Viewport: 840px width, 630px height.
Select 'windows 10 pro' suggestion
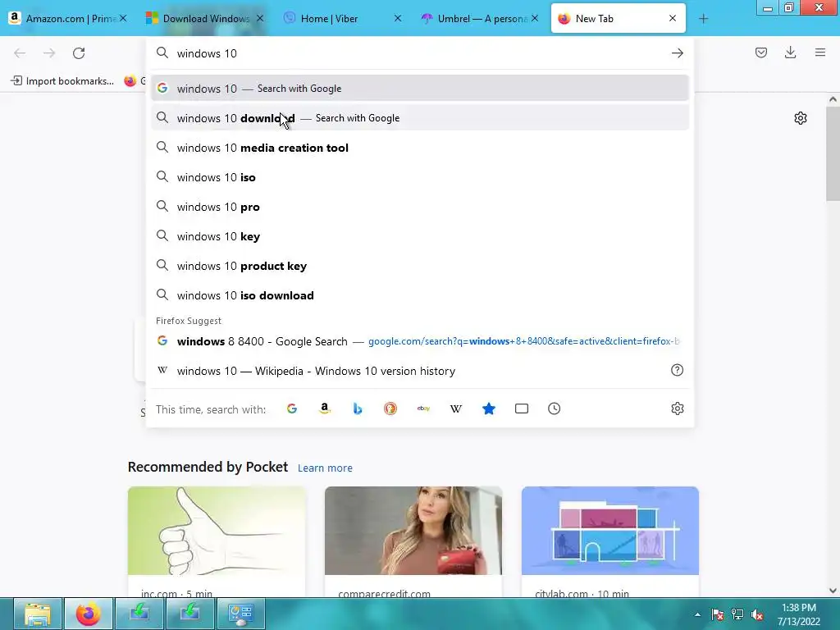(420, 206)
